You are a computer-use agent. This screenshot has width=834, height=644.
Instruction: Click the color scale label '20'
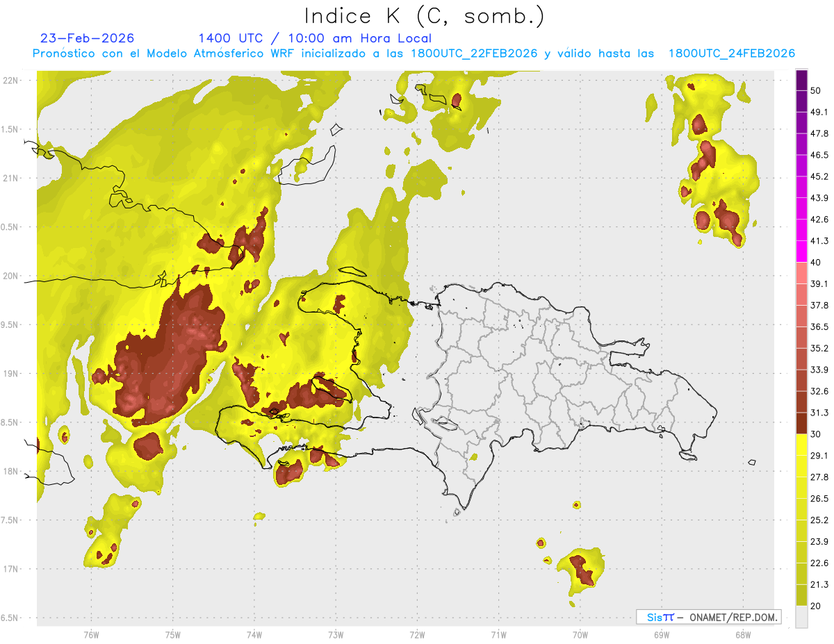tap(817, 606)
